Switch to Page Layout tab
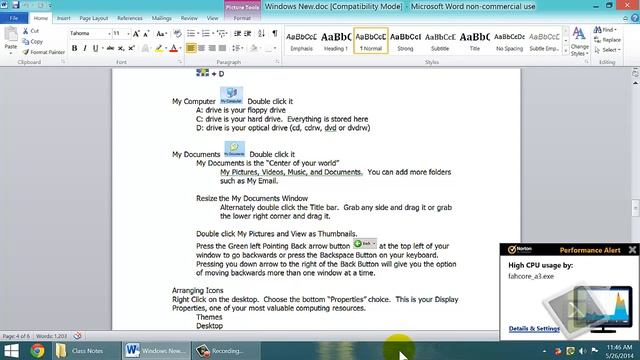 click(x=94, y=18)
